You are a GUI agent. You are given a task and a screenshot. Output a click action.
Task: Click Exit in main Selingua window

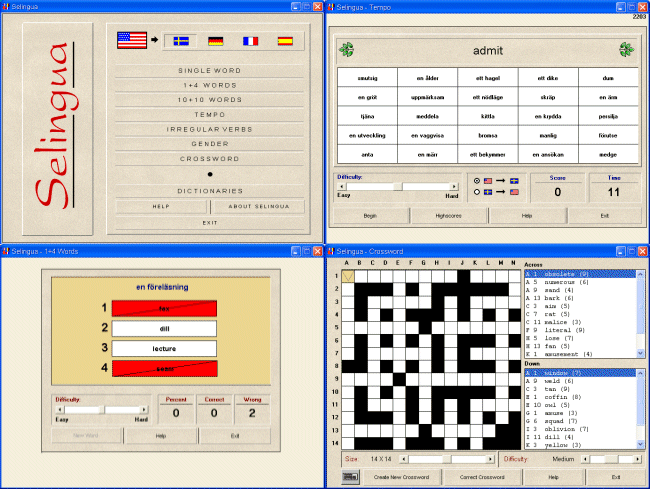click(x=210, y=223)
